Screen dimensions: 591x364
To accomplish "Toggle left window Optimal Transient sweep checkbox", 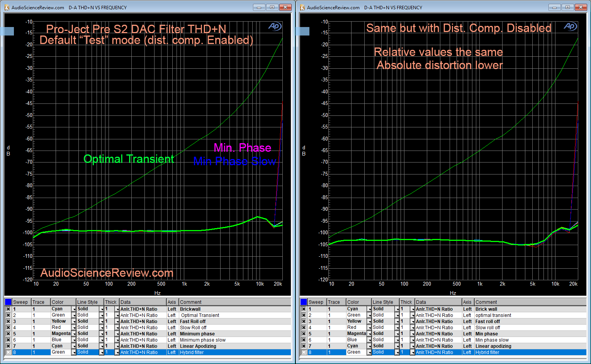I will pos(8,315).
